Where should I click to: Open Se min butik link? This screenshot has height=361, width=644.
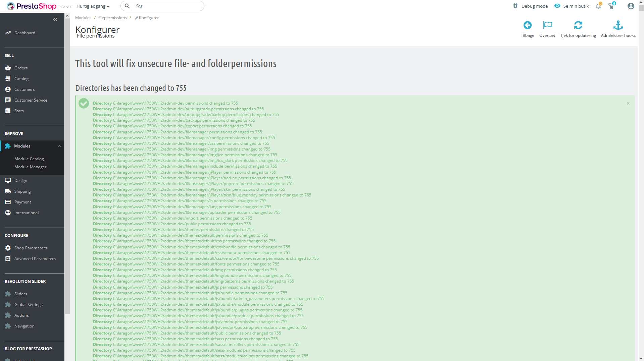(576, 6)
